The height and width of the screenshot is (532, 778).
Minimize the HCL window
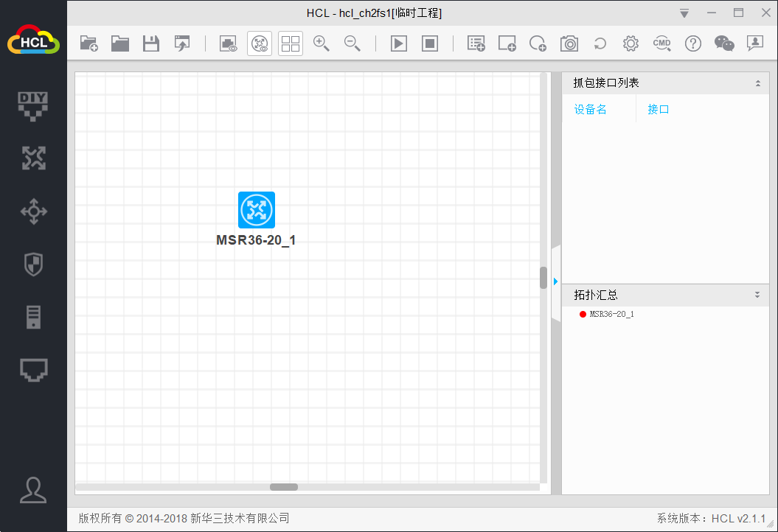(712, 13)
